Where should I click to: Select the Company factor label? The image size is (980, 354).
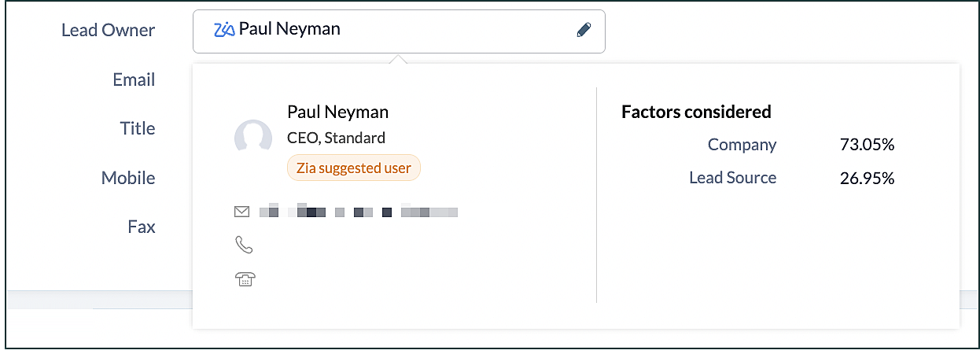(x=742, y=145)
